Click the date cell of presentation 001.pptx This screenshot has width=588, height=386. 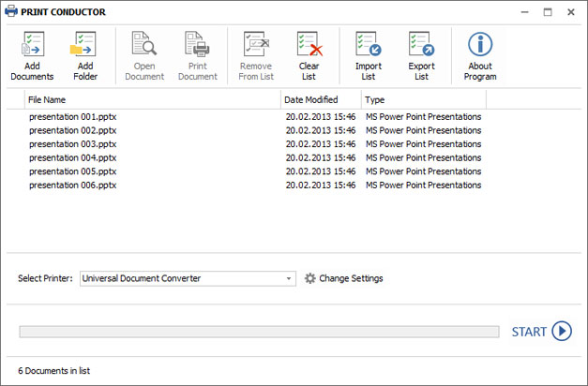pos(321,117)
